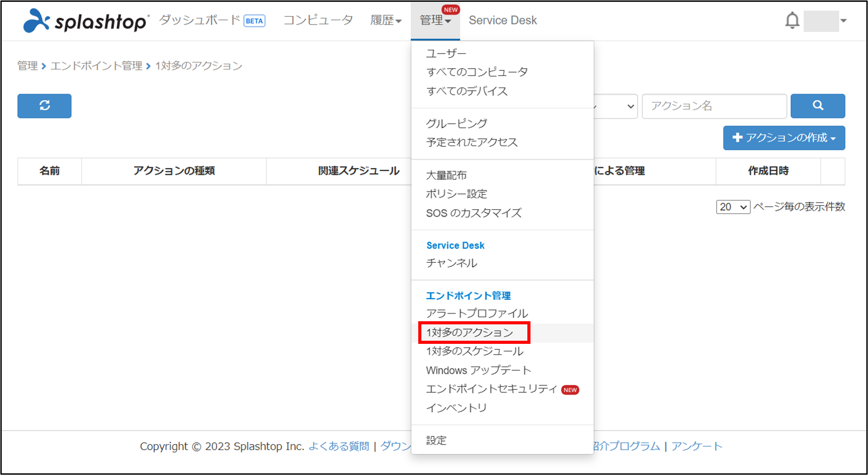
Task: Click the 名前 column header
Action: pos(49,171)
